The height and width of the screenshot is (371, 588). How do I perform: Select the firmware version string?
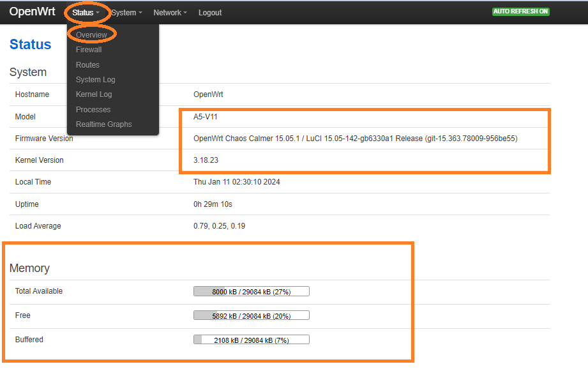tap(356, 139)
